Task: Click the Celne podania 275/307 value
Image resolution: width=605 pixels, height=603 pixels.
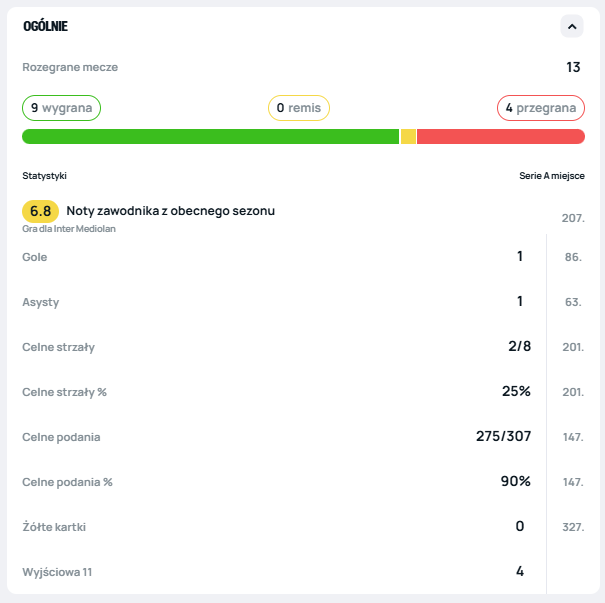Action: (x=502, y=437)
